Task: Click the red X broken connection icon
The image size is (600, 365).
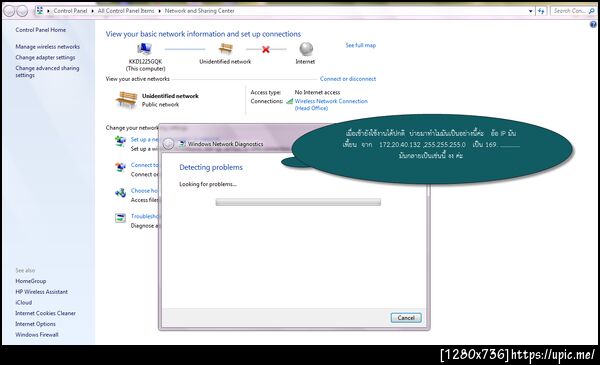Action: 266,49
